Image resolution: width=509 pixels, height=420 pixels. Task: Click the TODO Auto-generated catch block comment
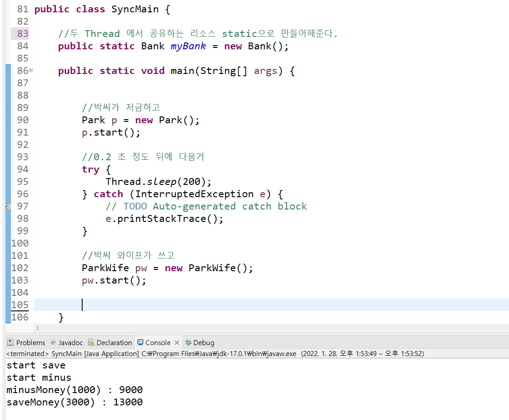coord(206,206)
